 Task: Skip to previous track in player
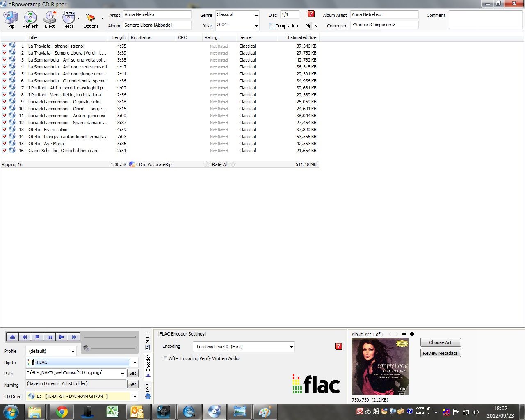(x=25, y=337)
